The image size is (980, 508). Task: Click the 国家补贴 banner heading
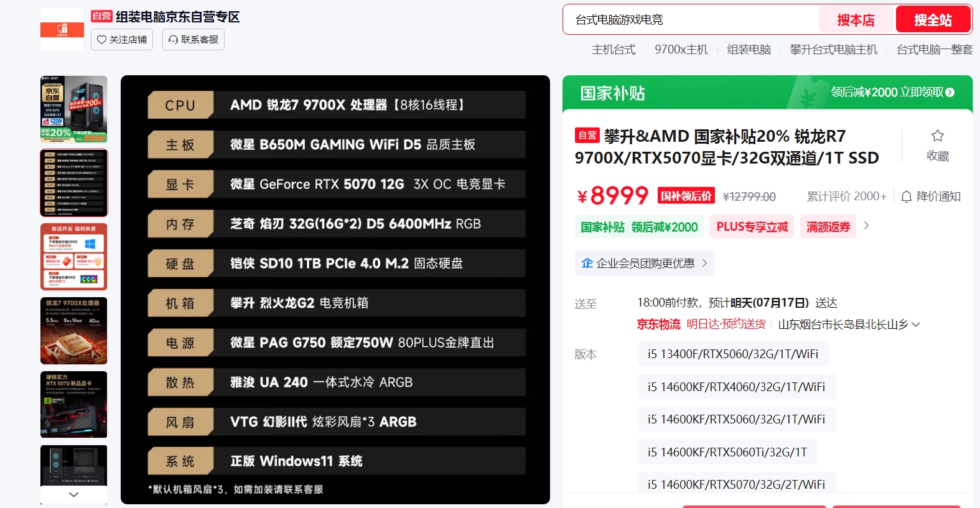pyautogui.click(x=613, y=93)
